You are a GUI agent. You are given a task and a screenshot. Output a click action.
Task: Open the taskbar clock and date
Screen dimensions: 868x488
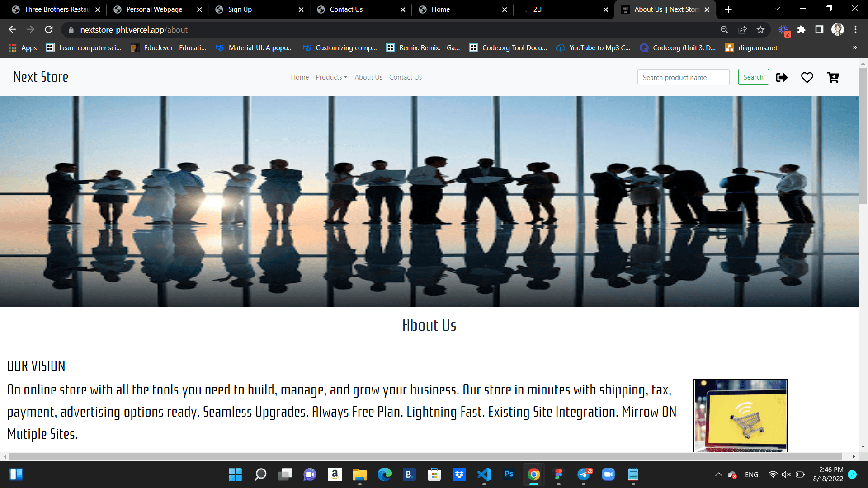[828, 474]
